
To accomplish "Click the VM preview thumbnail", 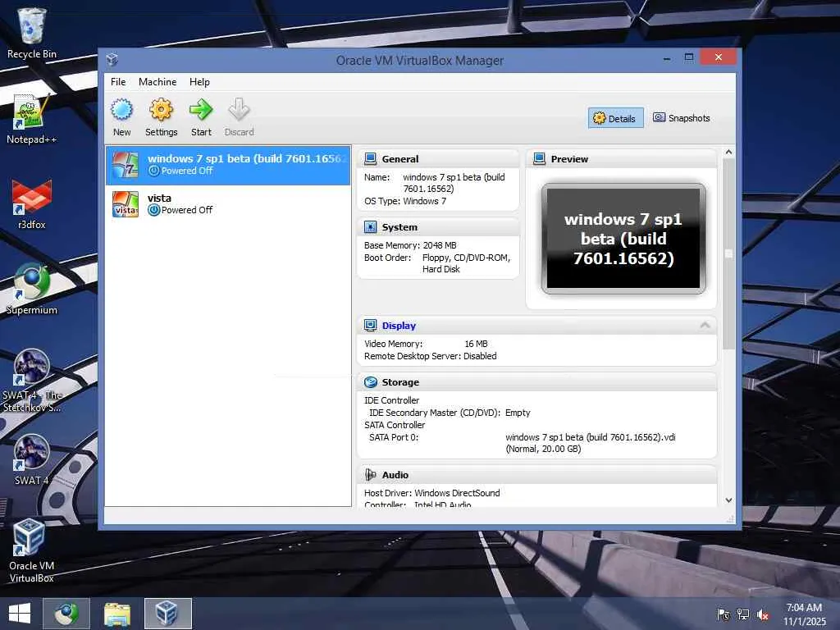I will click(x=623, y=239).
